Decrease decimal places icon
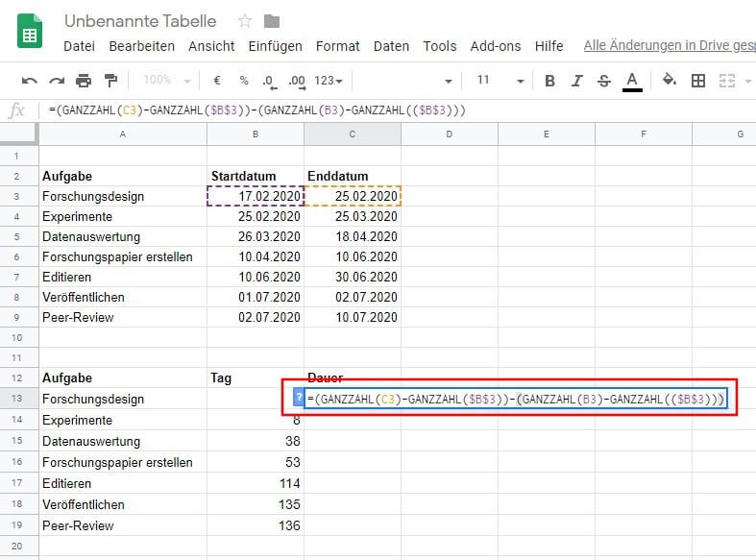 [x=270, y=82]
